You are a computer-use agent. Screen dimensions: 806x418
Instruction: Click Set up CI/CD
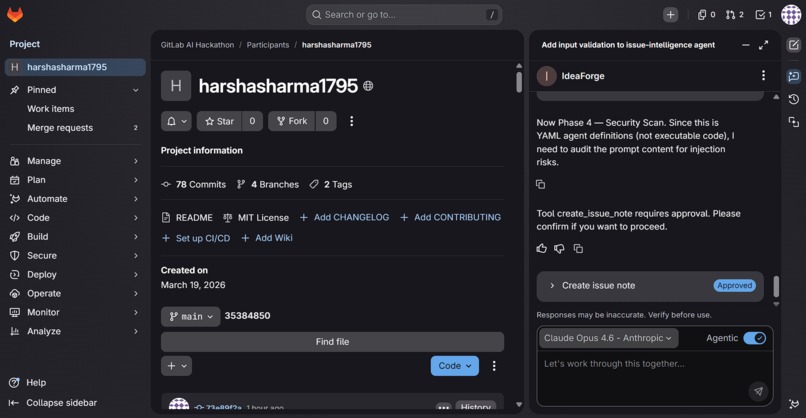click(x=196, y=238)
